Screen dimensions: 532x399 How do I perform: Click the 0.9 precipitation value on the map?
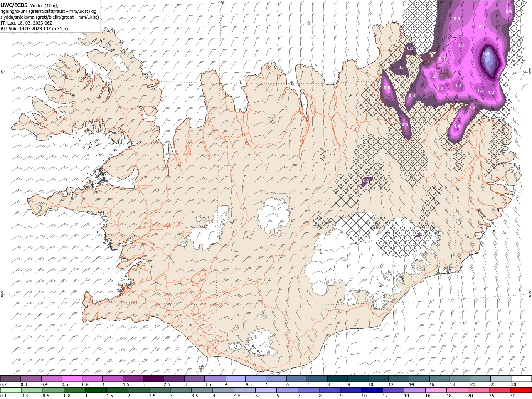(441, 59)
